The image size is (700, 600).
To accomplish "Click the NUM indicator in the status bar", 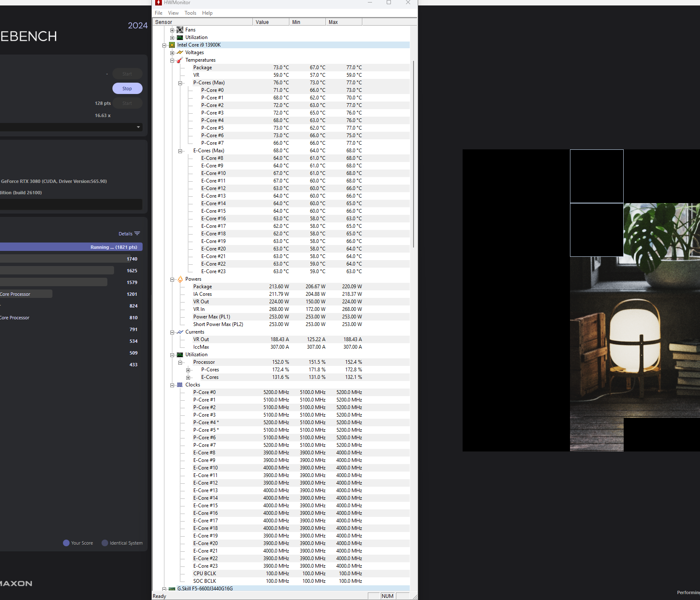I will (x=388, y=596).
